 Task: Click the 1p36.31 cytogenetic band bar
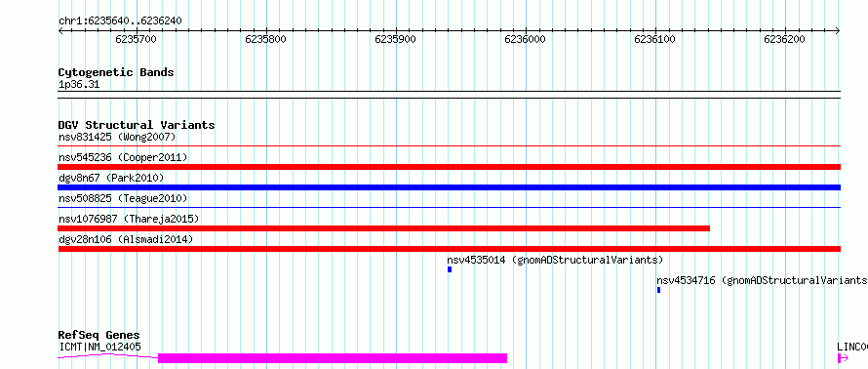click(x=449, y=94)
